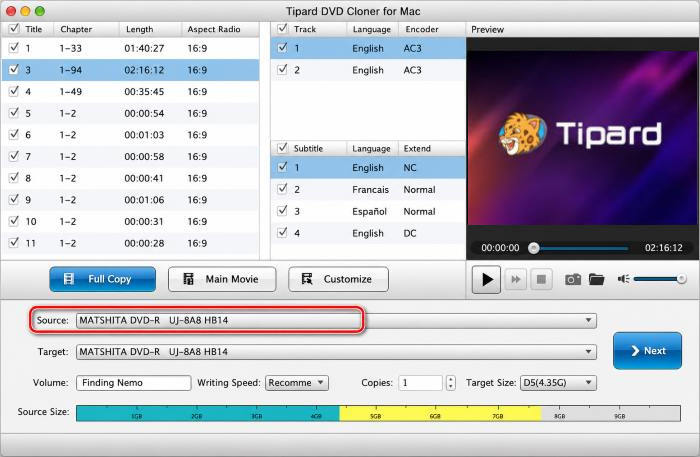Open the Target Size dropdown
700x457 pixels.
click(558, 383)
